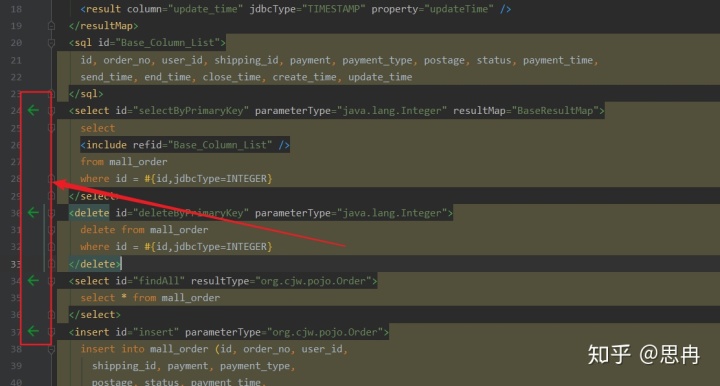Click 'from mall_order' on line 27
Screen dimensions: 720x386
[124, 162]
